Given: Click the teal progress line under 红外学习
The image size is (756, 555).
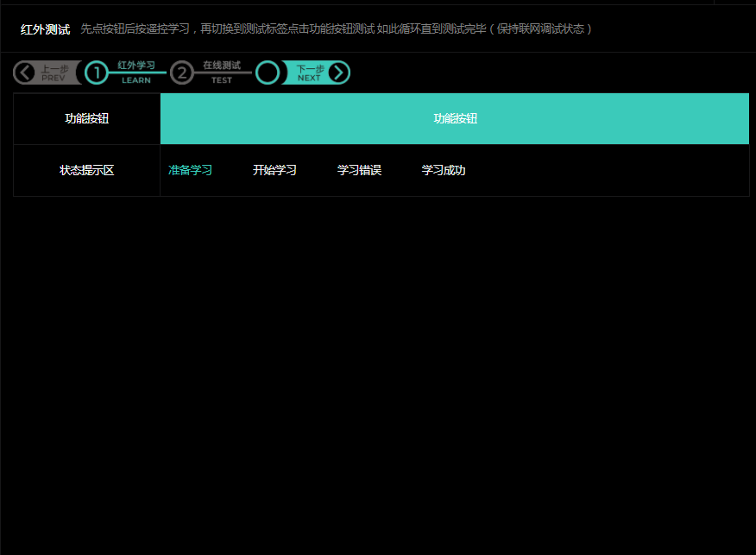Looking at the screenshot, I should click(136, 73).
